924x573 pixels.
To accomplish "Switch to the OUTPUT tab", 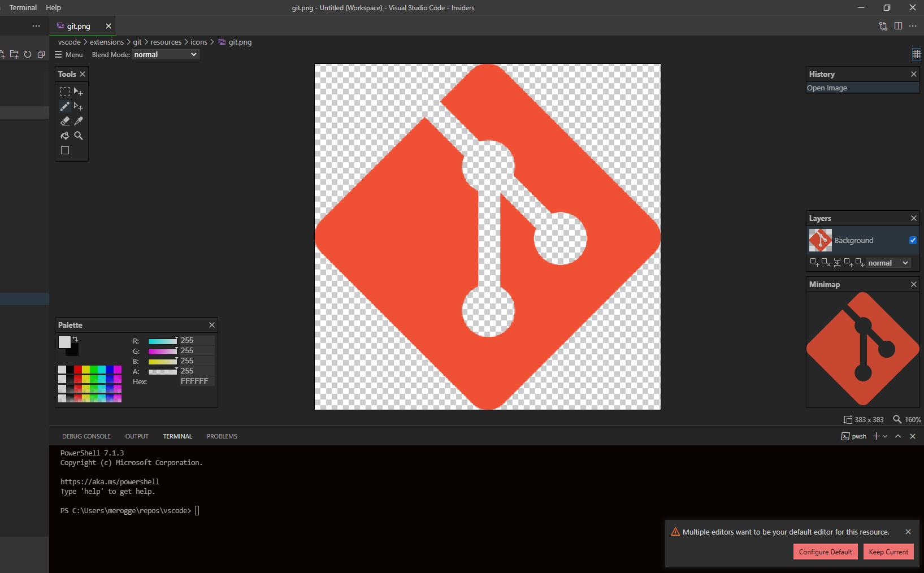I will coord(137,436).
